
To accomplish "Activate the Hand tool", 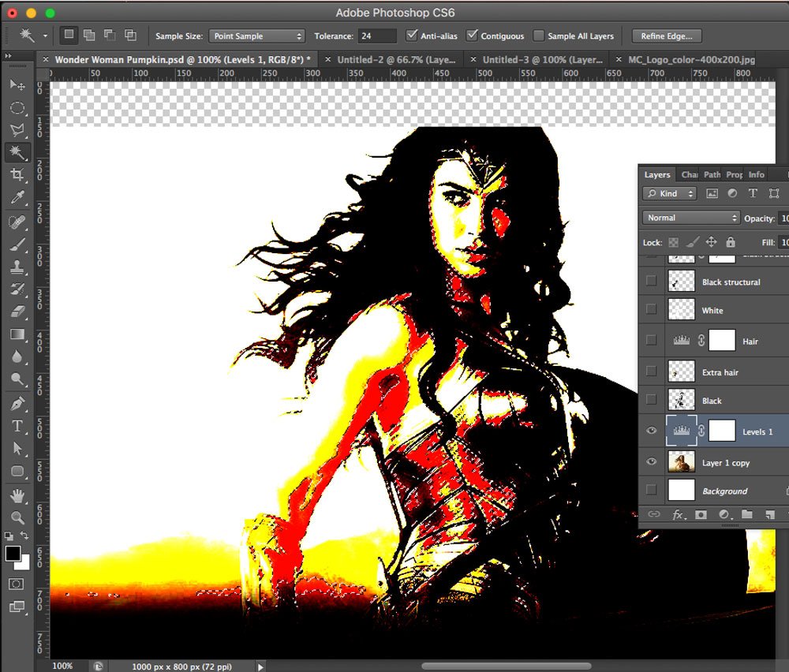I will pos(17,496).
